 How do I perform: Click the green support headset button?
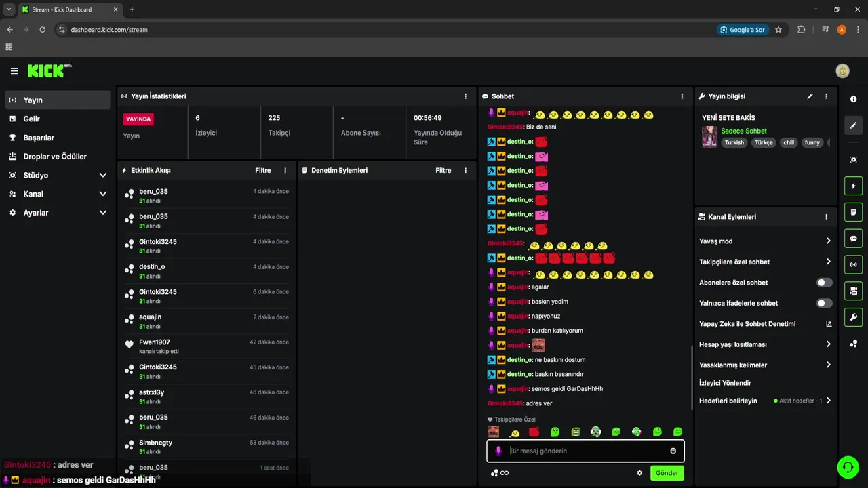[x=847, y=466]
